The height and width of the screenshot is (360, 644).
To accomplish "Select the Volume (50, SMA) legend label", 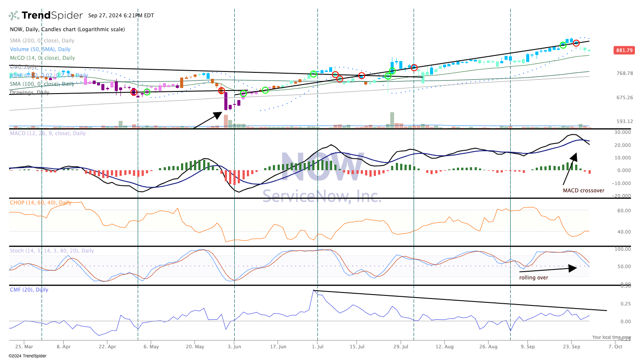I will pyautogui.click(x=40, y=49).
